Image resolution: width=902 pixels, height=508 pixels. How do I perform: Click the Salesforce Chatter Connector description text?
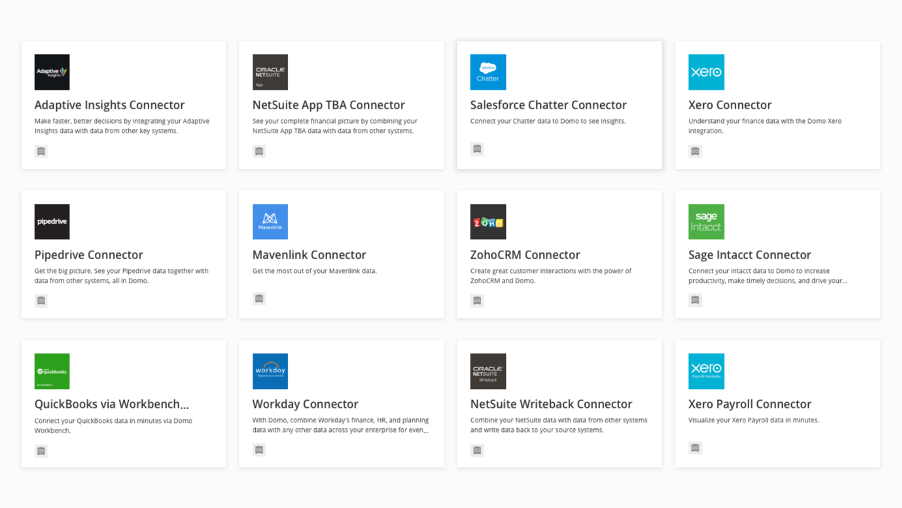[548, 121]
